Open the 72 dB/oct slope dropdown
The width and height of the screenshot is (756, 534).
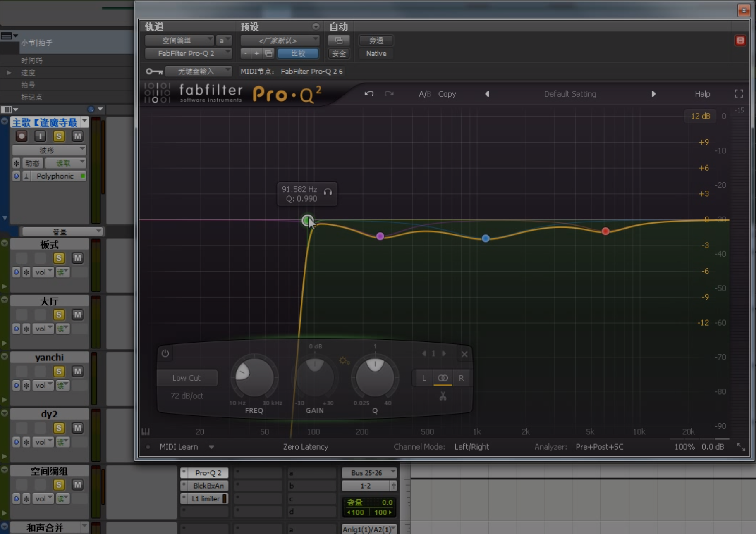[x=187, y=396]
